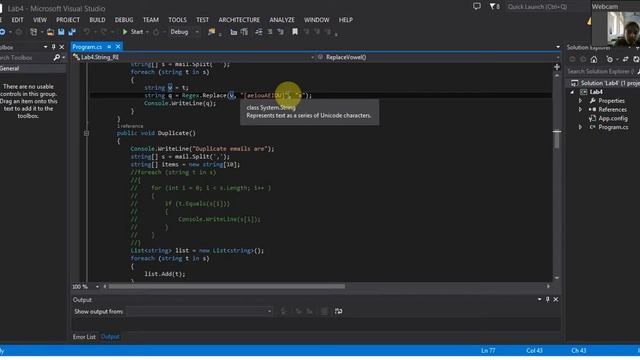Open the feedback chat bubble icon
640x360 pixels.
[477, 6]
